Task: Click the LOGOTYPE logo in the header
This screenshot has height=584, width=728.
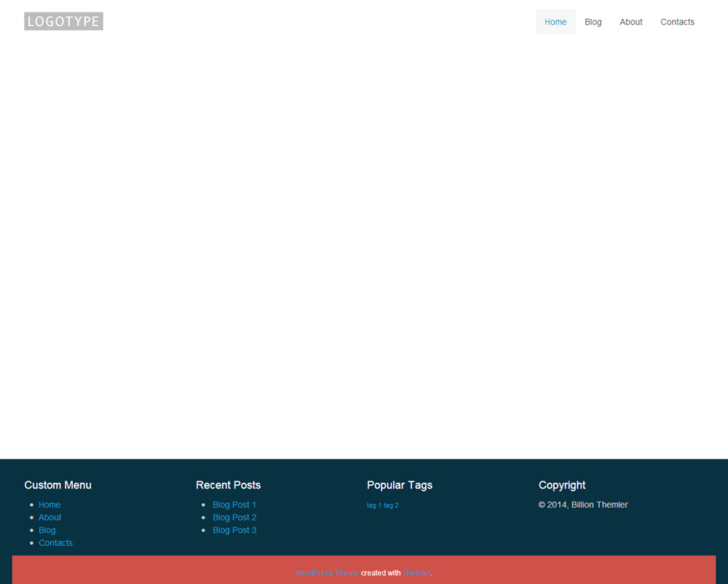Action: click(x=63, y=22)
